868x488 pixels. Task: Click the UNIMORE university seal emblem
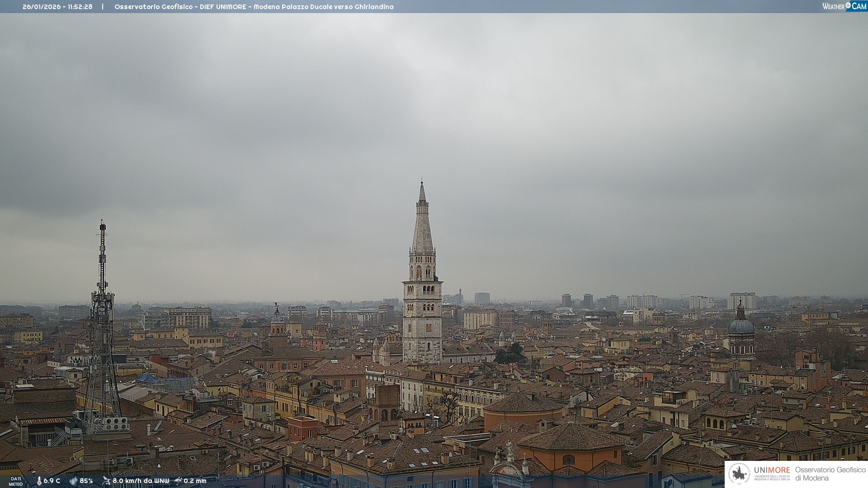click(739, 474)
